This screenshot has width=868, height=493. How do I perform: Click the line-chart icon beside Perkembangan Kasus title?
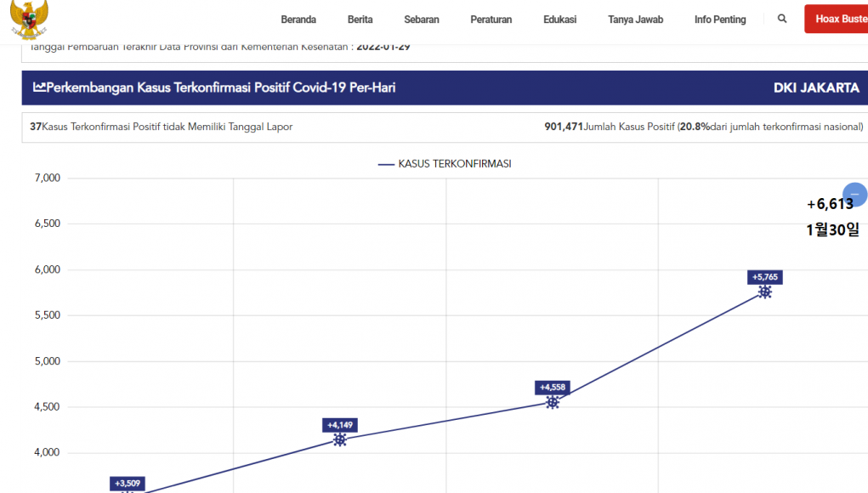pos(39,88)
